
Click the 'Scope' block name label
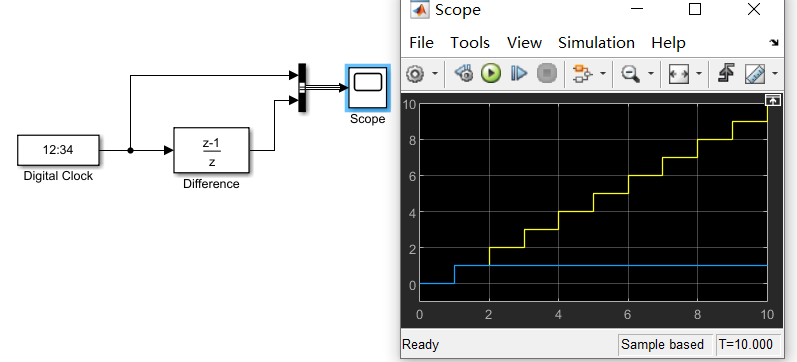[367, 119]
